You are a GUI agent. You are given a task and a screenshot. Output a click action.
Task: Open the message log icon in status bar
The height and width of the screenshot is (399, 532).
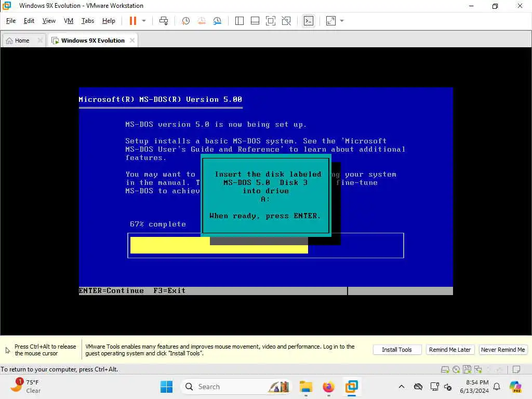(x=516, y=369)
